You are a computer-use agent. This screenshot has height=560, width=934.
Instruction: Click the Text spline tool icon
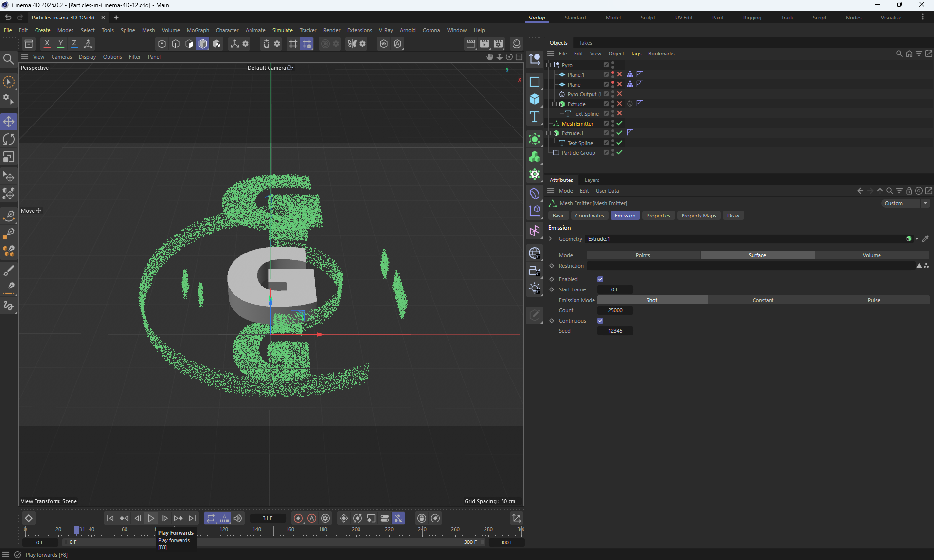(x=535, y=117)
